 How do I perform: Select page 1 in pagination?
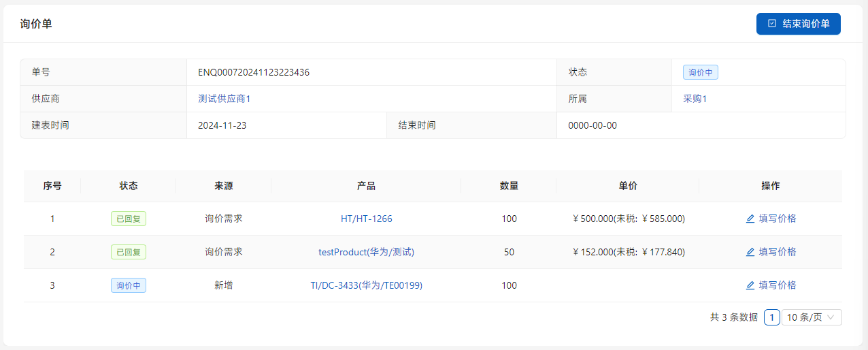pos(771,317)
